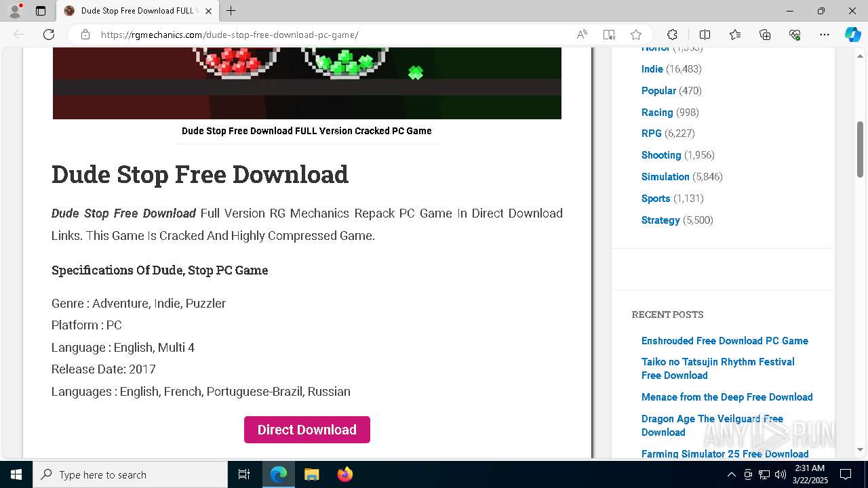Open the notification center icon

click(846, 474)
